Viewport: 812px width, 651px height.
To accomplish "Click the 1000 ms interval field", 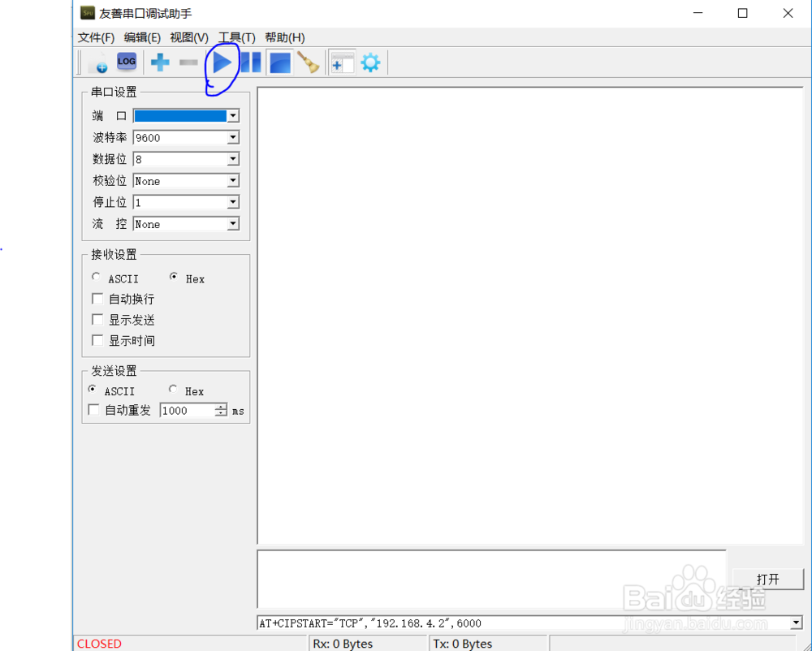I will [188, 411].
